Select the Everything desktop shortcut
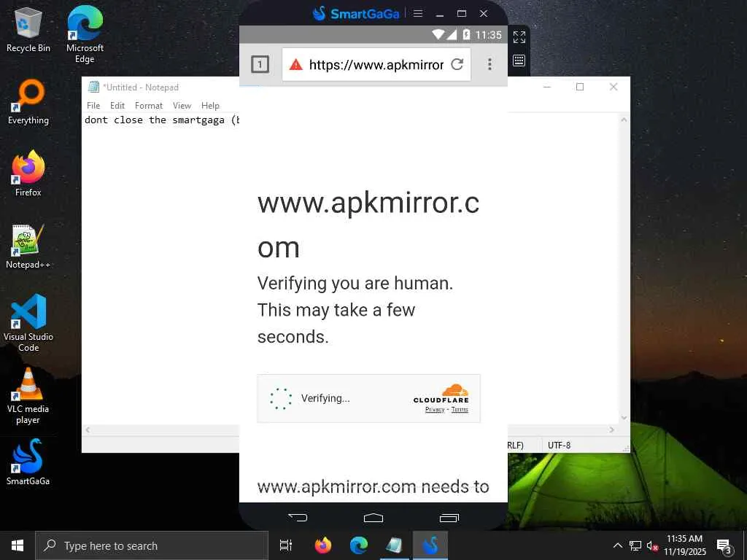The width and height of the screenshot is (747, 560). pos(28,102)
